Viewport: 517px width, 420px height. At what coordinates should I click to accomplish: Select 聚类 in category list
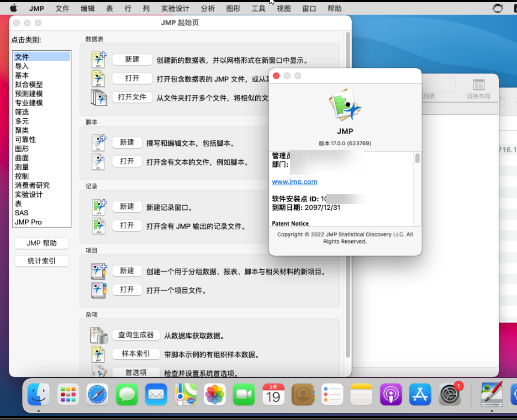tap(42, 130)
